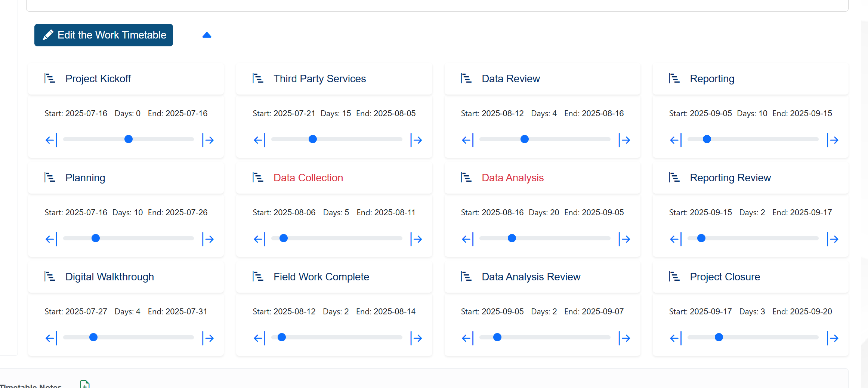This screenshot has height=388, width=868.
Task: Add a timetable note using the file icon
Action: pyautogui.click(x=85, y=384)
